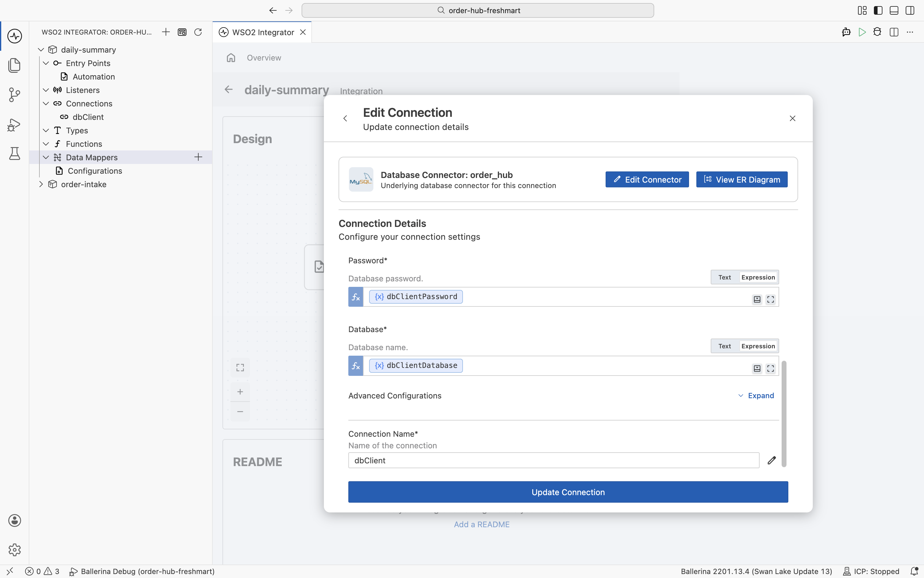The image size is (924, 578).
Task: Collapse the Listeners tree node
Action: click(x=46, y=90)
